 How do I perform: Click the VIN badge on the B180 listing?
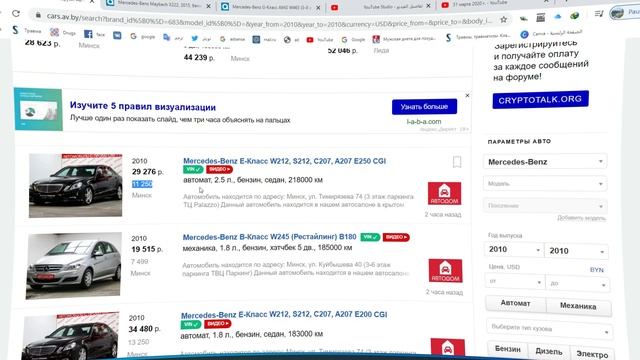[x=370, y=237]
